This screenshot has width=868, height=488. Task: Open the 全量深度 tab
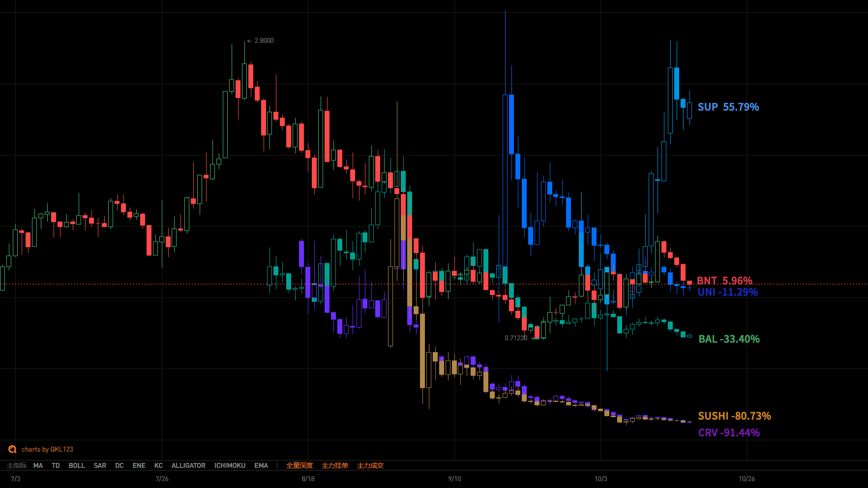pos(299,465)
